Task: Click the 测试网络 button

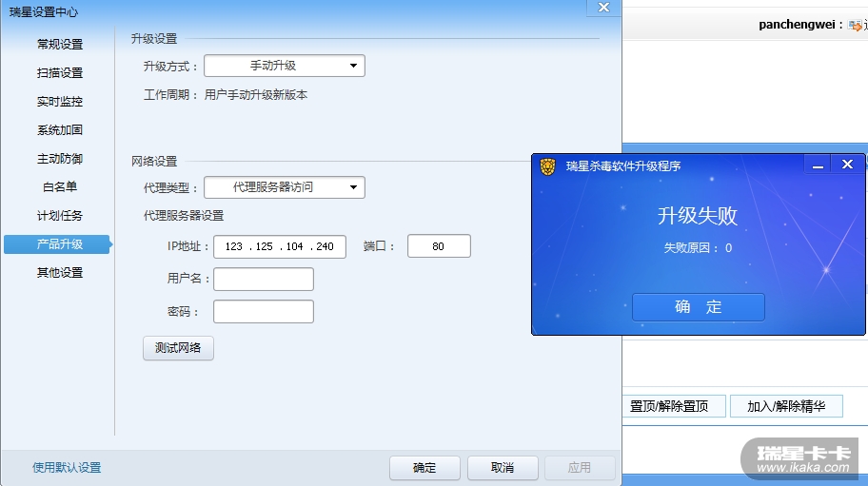Action: coord(178,348)
